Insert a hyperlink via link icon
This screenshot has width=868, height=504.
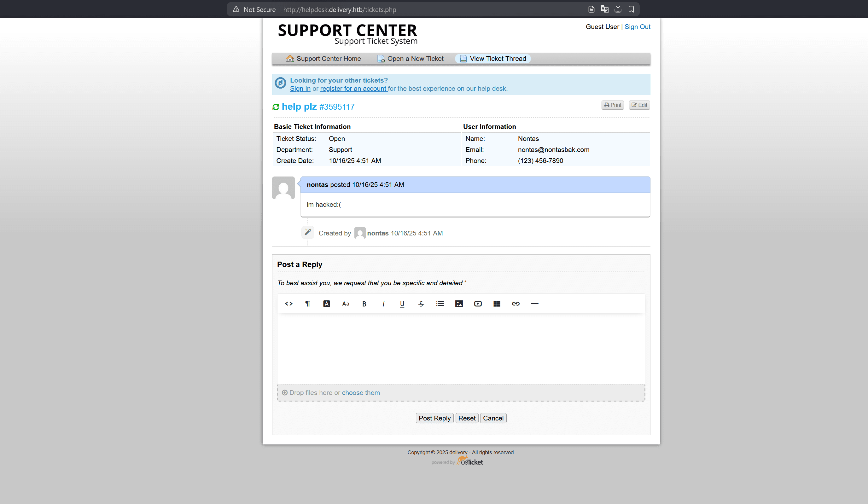click(x=516, y=304)
